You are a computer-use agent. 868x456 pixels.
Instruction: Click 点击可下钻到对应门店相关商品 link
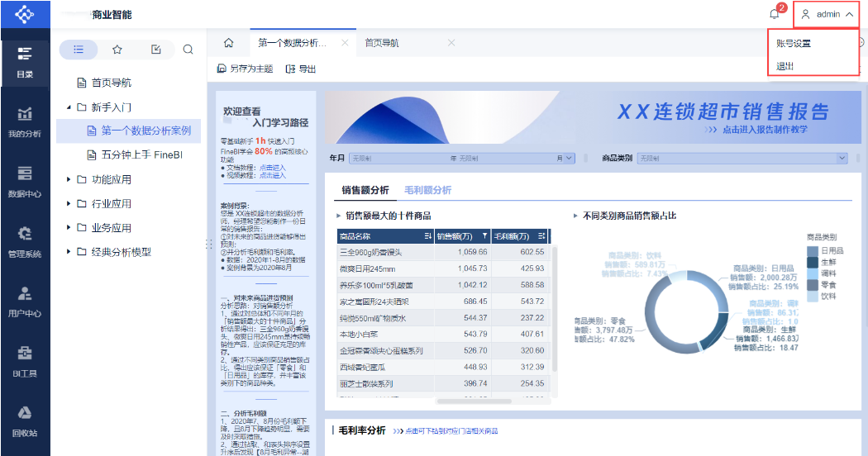point(451,431)
